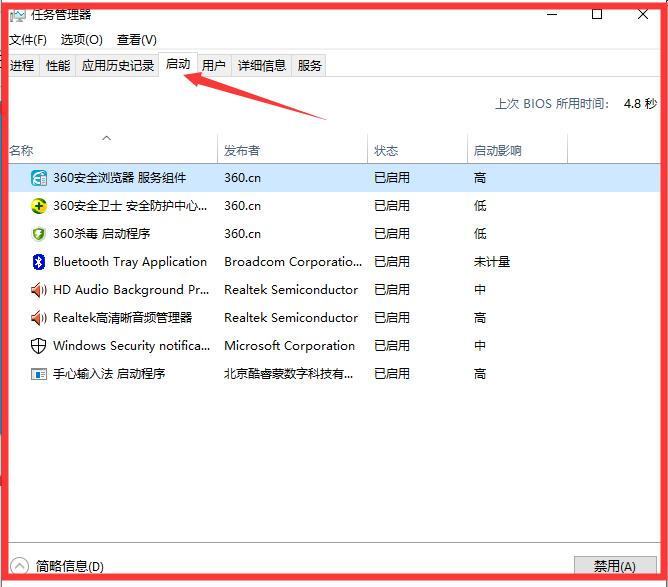Click the Windows Security shield icon
Image resolution: width=668 pixels, height=587 pixels.
click(x=39, y=346)
